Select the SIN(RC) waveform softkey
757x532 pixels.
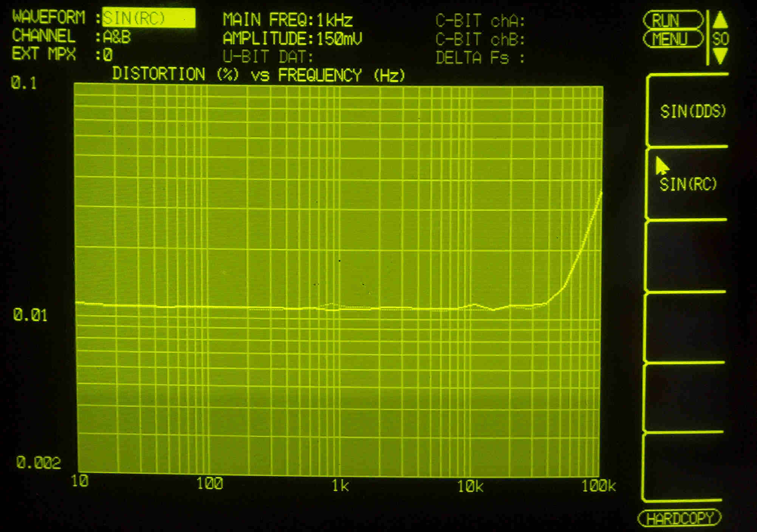pos(688,184)
